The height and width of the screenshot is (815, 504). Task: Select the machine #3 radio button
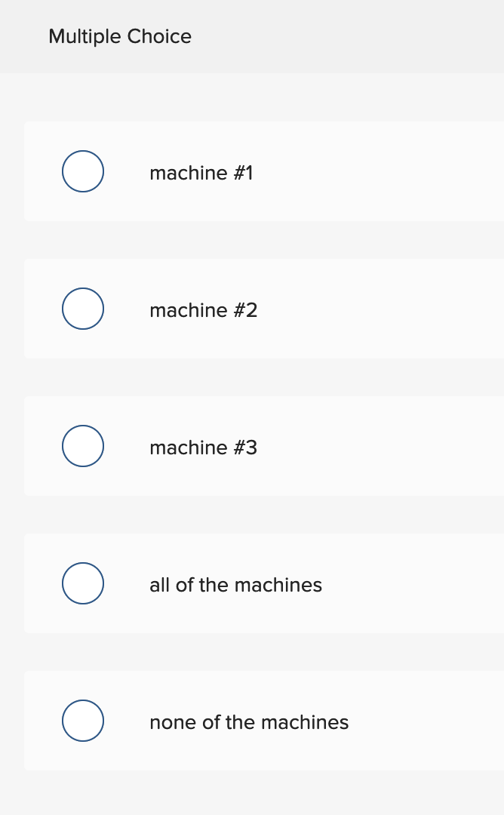[x=82, y=446]
